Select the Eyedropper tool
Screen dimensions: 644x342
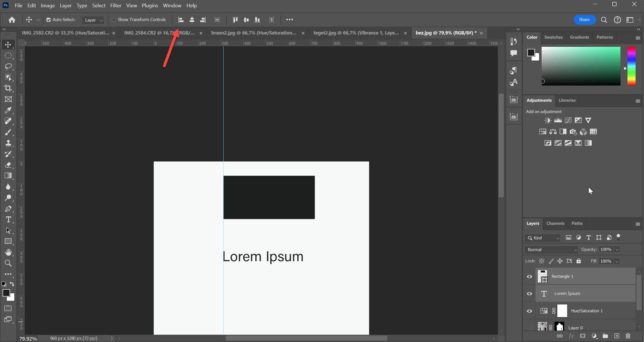point(8,110)
